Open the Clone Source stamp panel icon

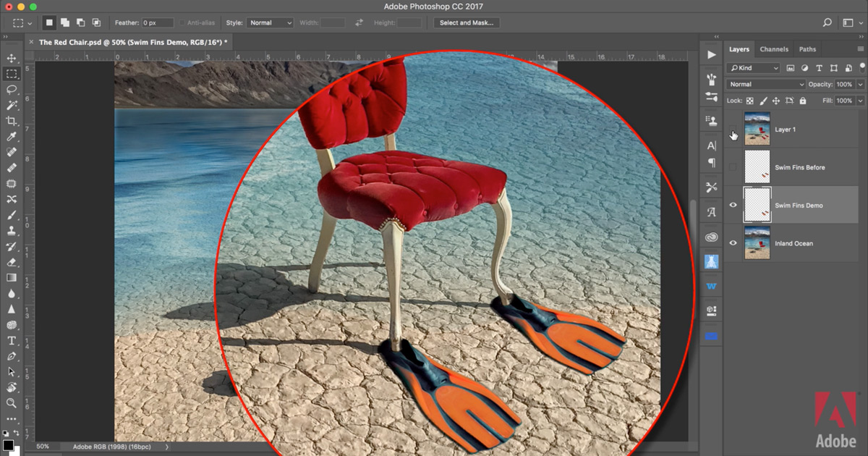pos(712,121)
